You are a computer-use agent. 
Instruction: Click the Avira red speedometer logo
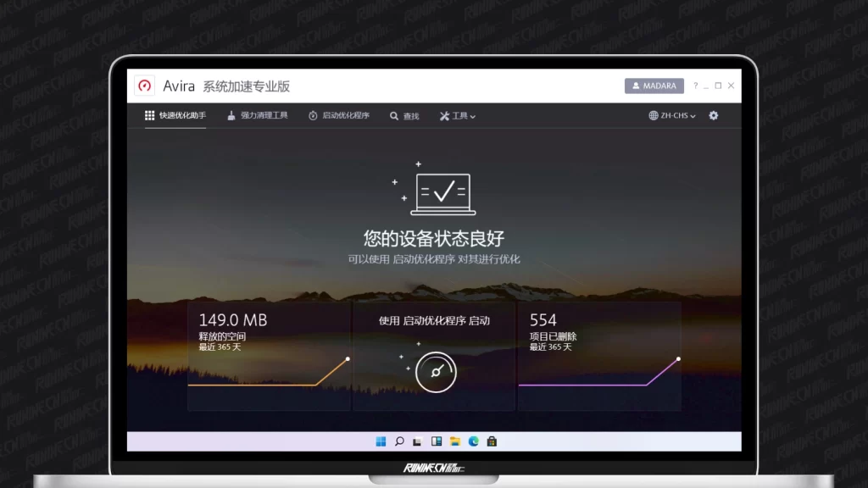coord(145,86)
